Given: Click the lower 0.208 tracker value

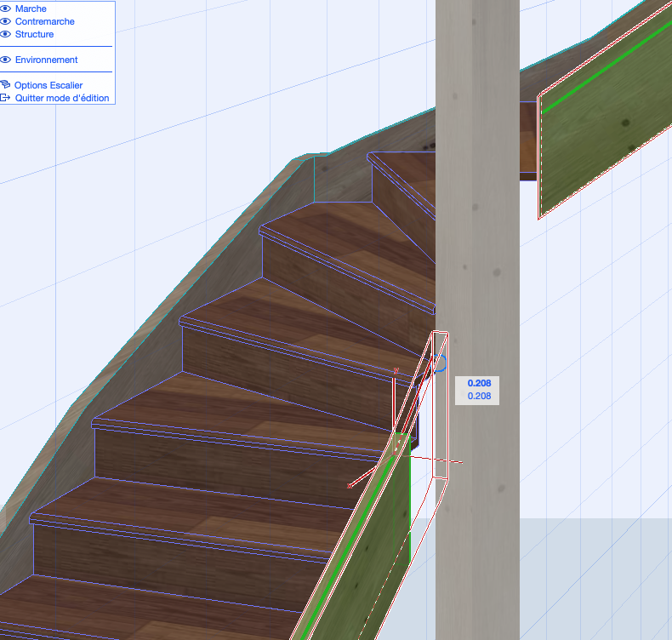Looking at the screenshot, I should tap(479, 396).
